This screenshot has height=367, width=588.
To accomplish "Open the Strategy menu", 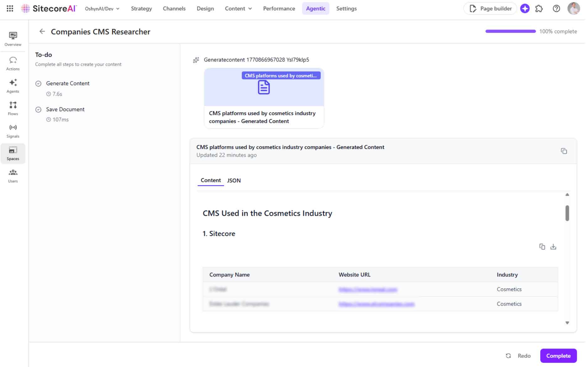I will 141,8.
